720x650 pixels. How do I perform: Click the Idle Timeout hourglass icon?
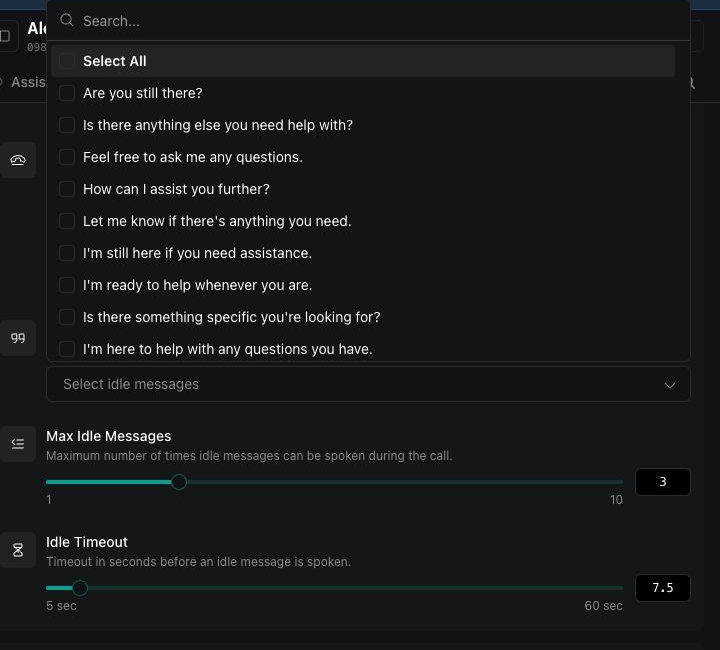[18, 550]
